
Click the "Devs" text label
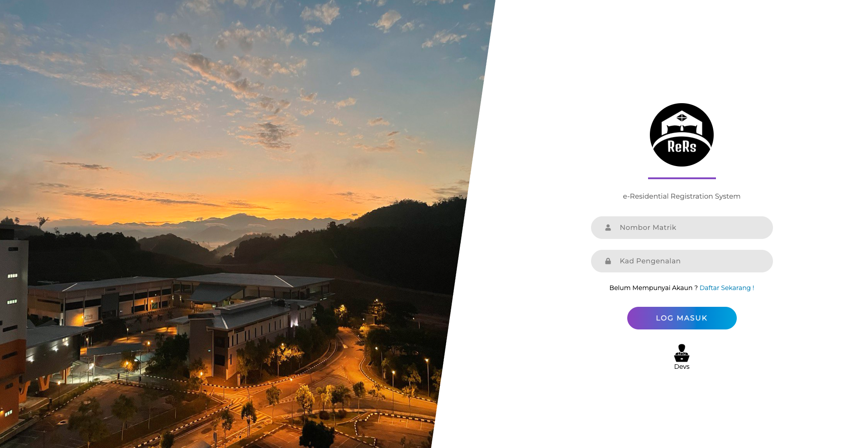[x=682, y=367]
